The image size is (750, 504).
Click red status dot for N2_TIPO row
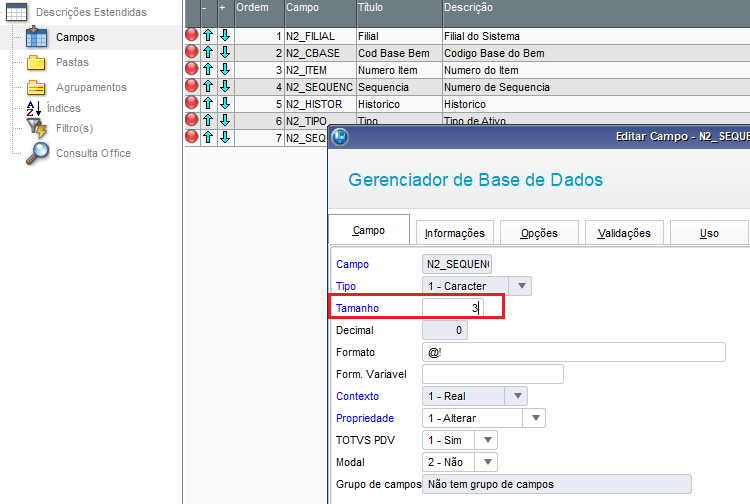click(x=192, y=120)
